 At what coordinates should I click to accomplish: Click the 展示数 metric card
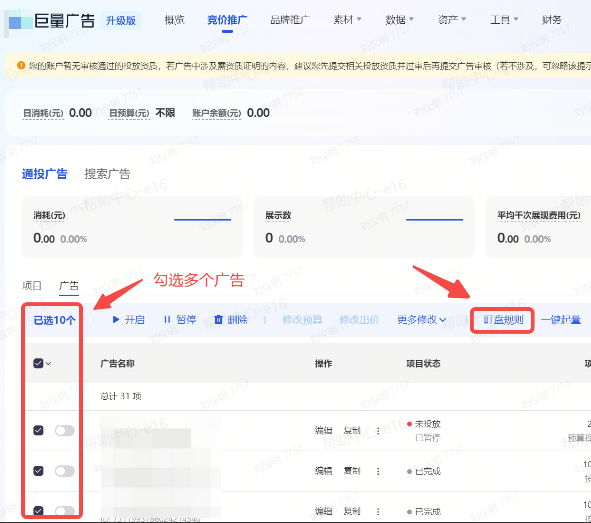pos(364,227)
